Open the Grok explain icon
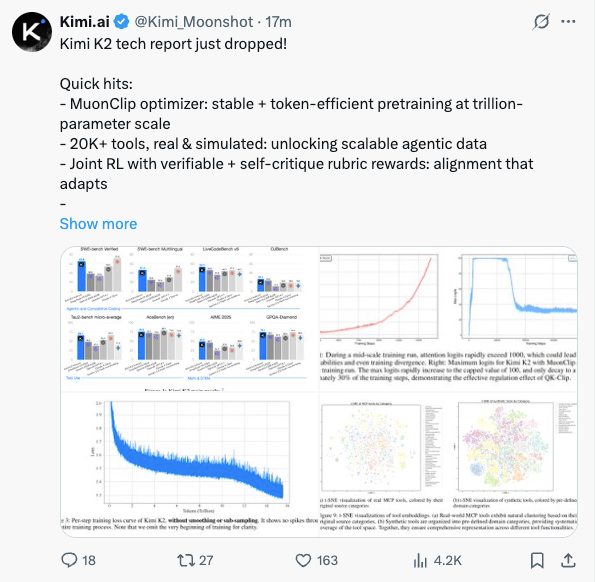 [541, 22]
